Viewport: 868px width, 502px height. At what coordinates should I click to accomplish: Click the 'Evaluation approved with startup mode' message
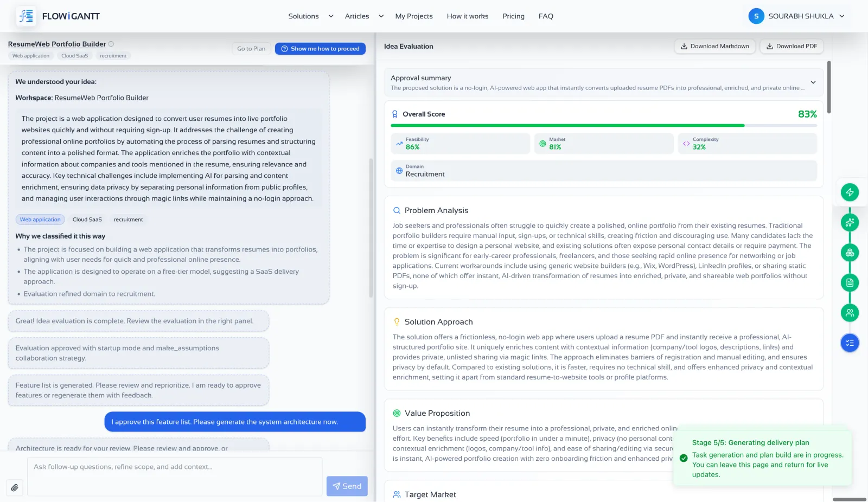click(138, 353)
